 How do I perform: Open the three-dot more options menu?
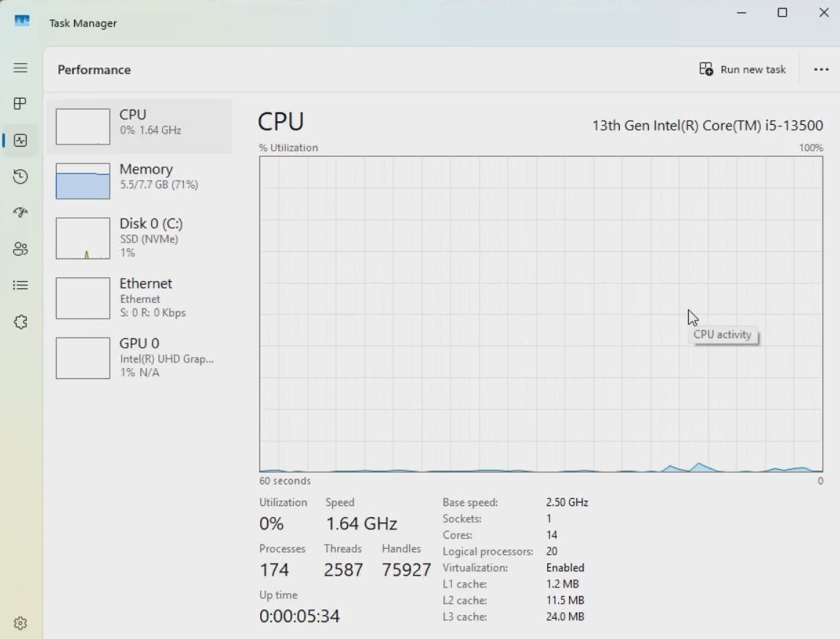point(821,70)
